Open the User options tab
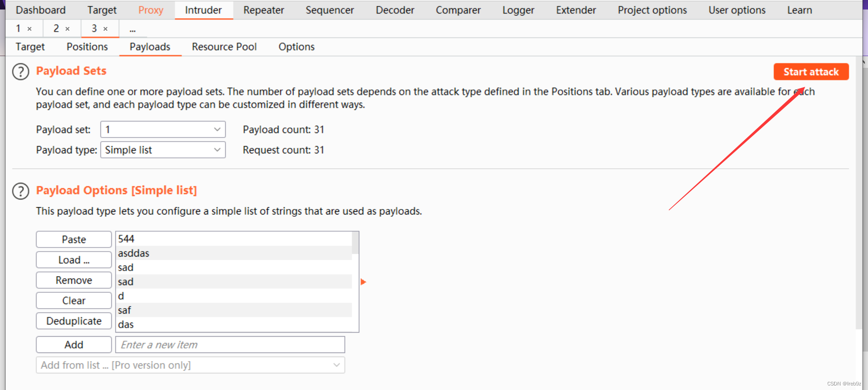Screen dimensions: 868x390 (737, 10)
